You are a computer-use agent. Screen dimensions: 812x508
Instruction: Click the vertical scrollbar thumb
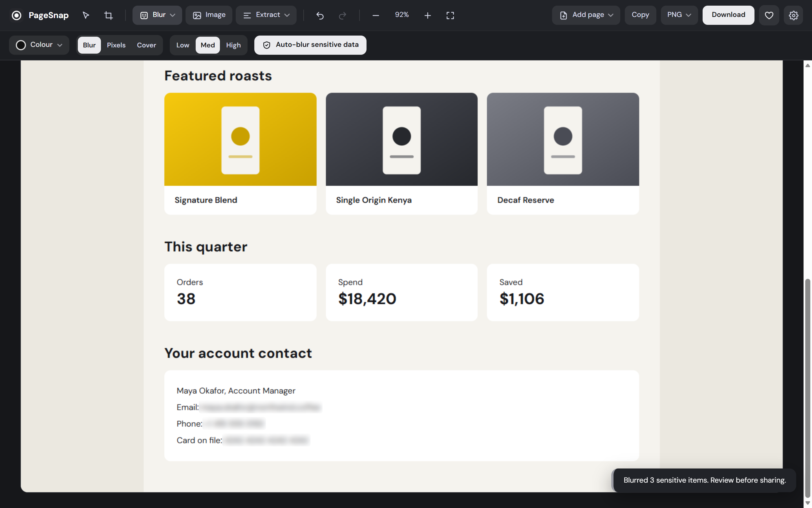tap(808, 388)
